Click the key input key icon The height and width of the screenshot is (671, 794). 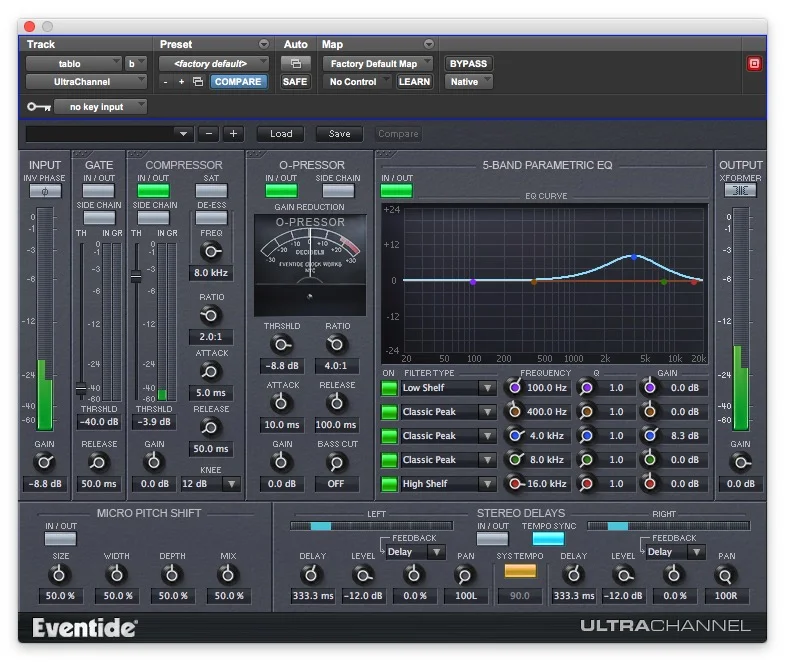click(x=39, y=107)
